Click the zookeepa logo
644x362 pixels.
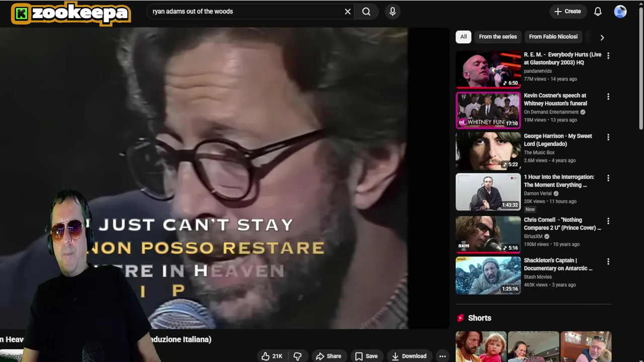[x=71, y=14]
